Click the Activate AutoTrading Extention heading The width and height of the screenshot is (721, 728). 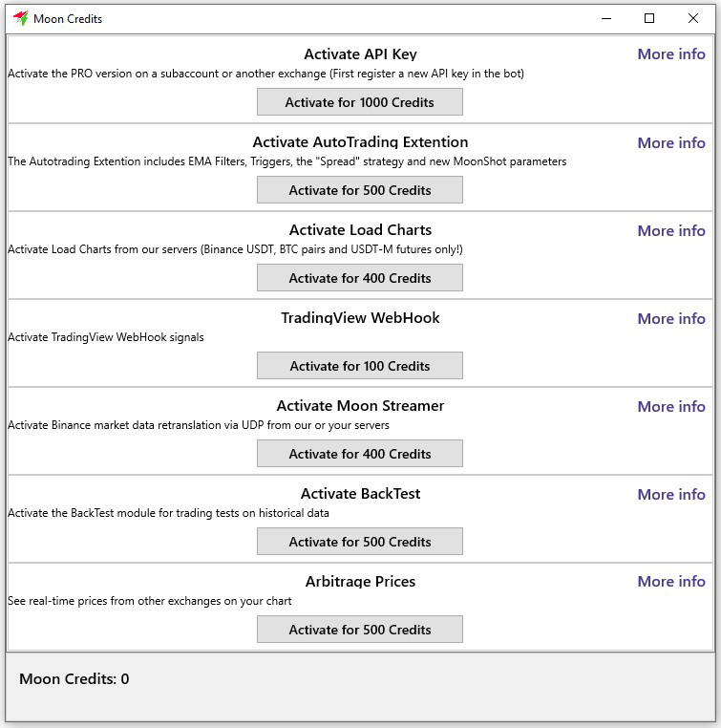(361, 142)
